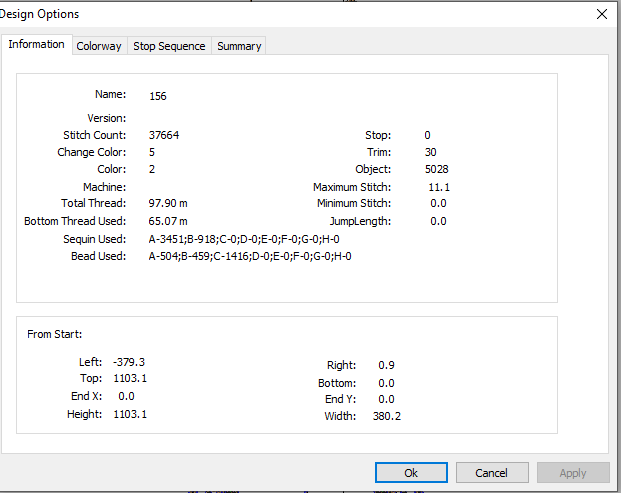The width and height of the screenshot is (621, 493).
Task: Click the Width value 380.2
Action: click(x=387, y=417)
